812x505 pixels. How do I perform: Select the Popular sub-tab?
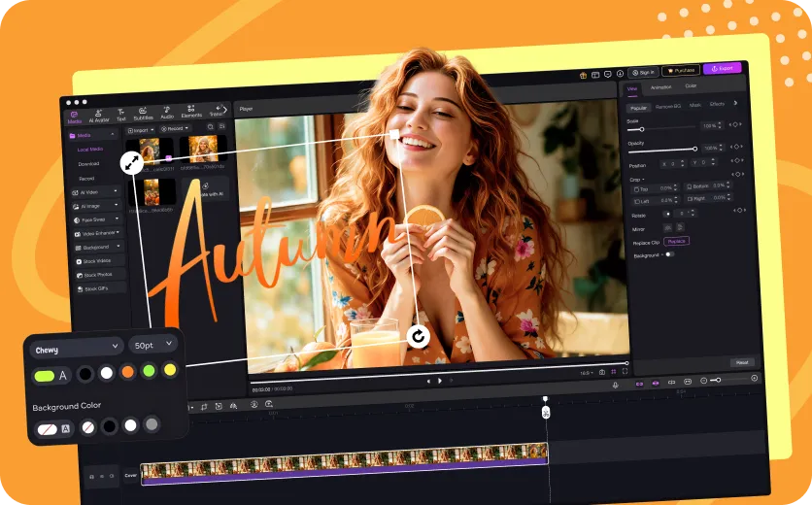pyautogui.click(x=638, y=108)
